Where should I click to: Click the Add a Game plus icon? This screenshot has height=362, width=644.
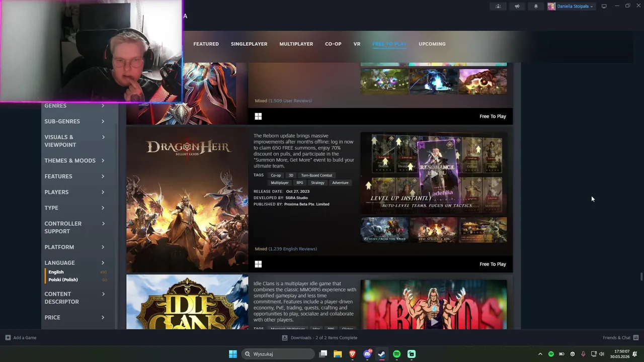(8, 337)
